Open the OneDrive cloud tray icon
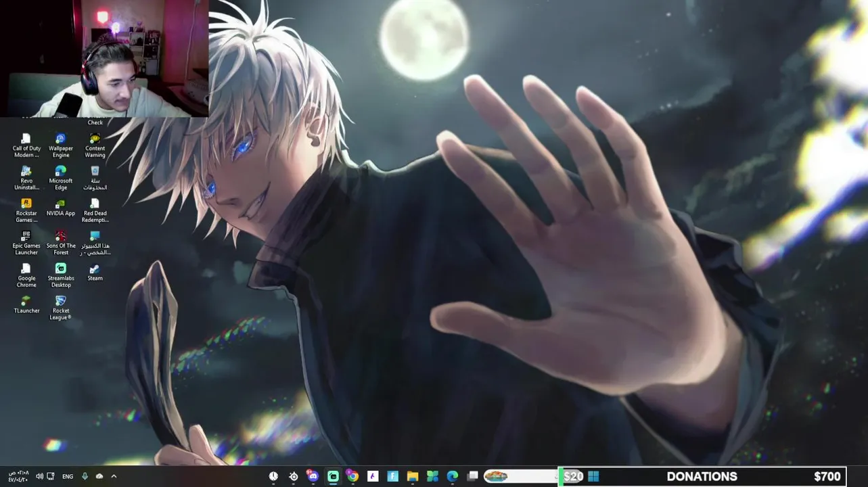The height and width of the screenshot is (487, 868). coord(99,476)
